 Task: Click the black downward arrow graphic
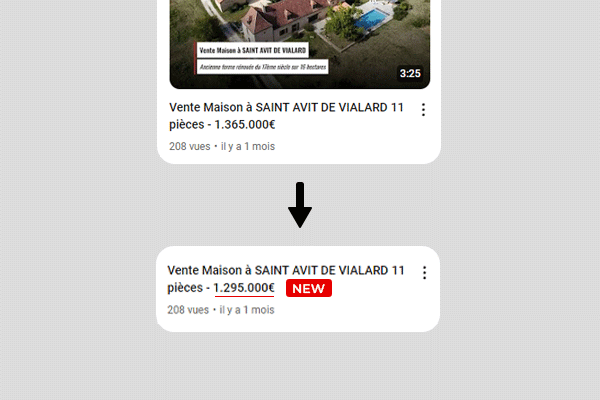click(300, 205)
